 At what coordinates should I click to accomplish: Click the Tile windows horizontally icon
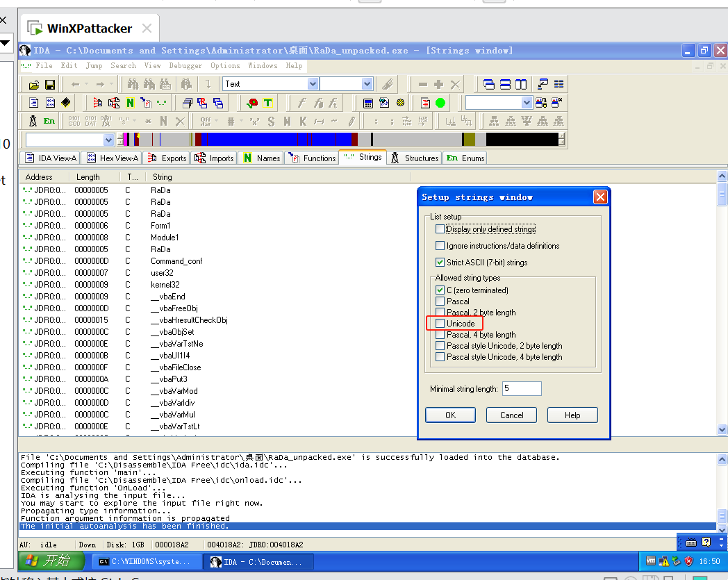click(x=505, y=84)
